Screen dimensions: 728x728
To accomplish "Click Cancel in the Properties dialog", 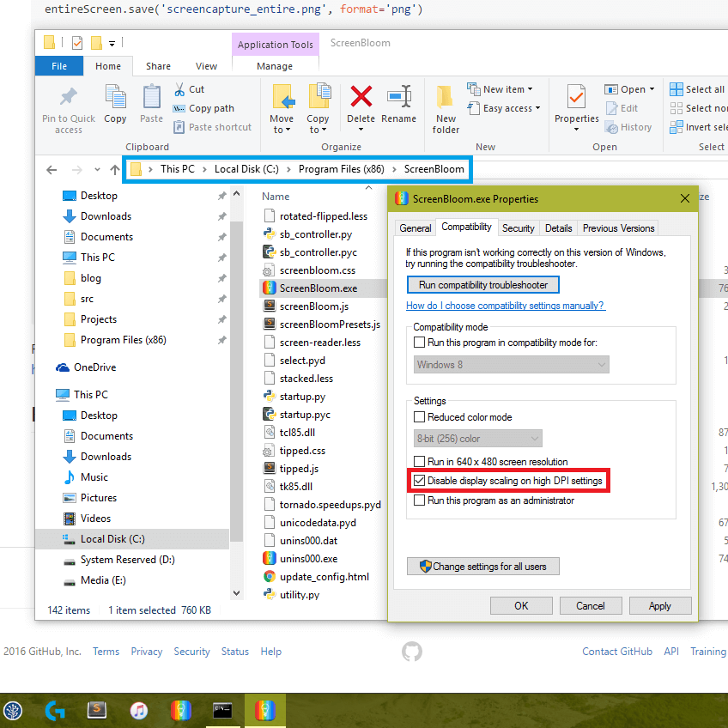I will click(x=591, y=606).
